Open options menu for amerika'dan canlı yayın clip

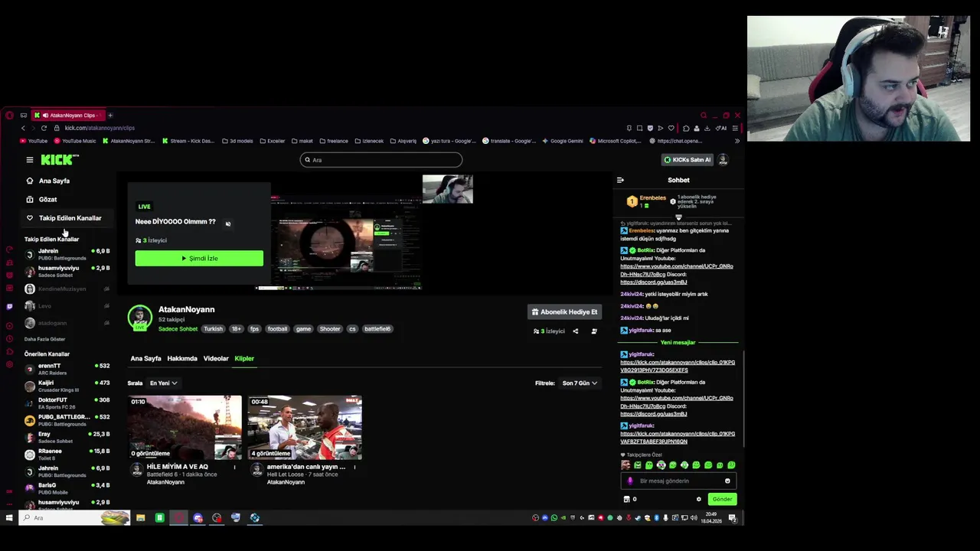coord(354,467)
